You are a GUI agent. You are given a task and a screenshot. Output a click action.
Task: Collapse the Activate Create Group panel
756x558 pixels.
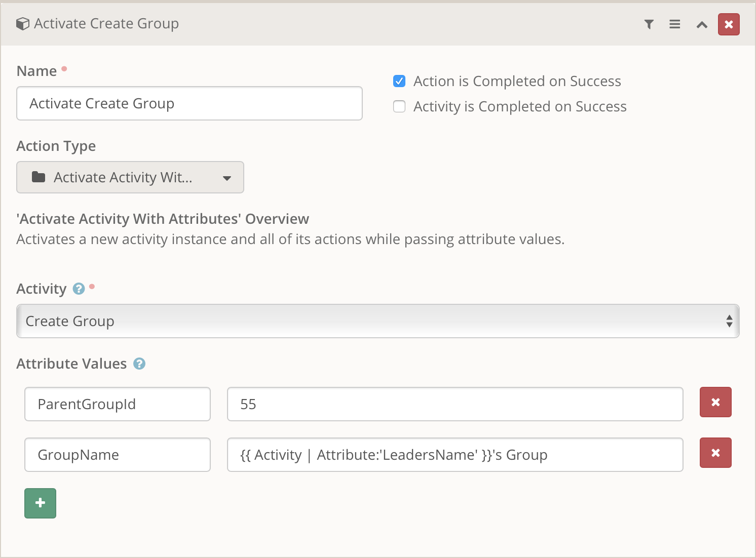pos(701,24)
